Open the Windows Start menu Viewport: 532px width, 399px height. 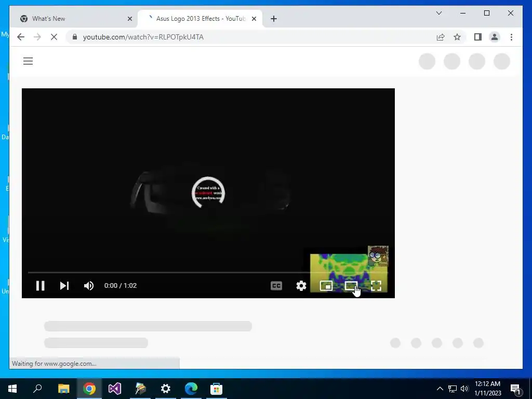[x=12, y=389]
